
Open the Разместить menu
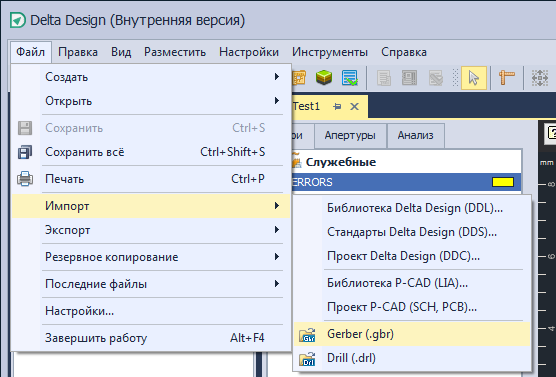point(175,52)
